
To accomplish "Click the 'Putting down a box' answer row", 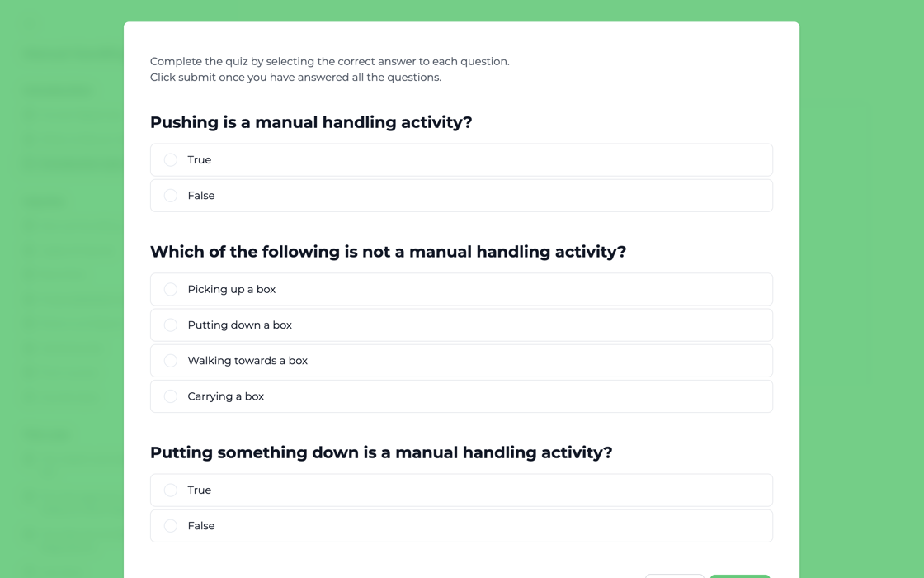I will tap(461, 325).
